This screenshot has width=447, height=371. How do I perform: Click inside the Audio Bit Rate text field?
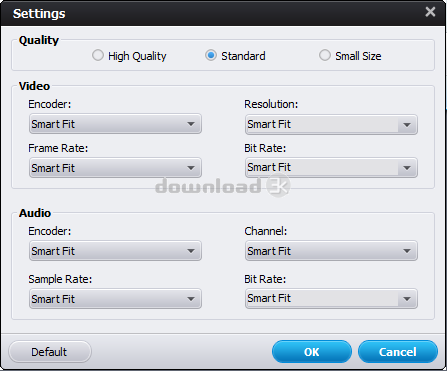322,298
